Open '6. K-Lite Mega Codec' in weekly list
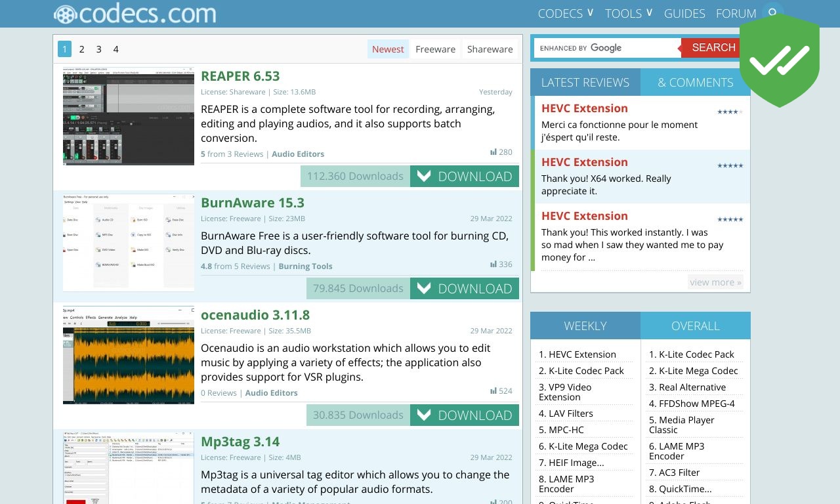 [x=583, y=446]
